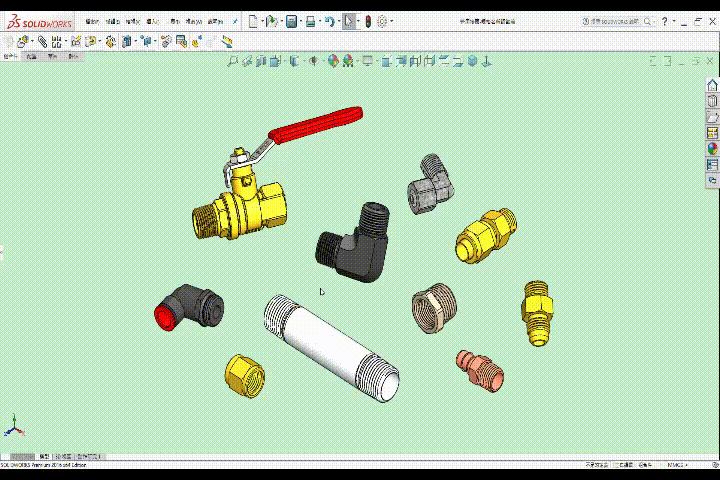The image size is (720, 480).
Task: Click the red handle of the ball valve
Action: pyautogui.click(x=316, y=124)
